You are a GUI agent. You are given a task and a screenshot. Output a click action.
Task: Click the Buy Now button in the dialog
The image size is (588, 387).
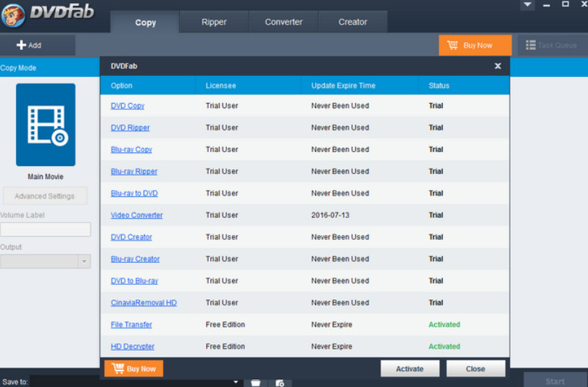point(134,369)
